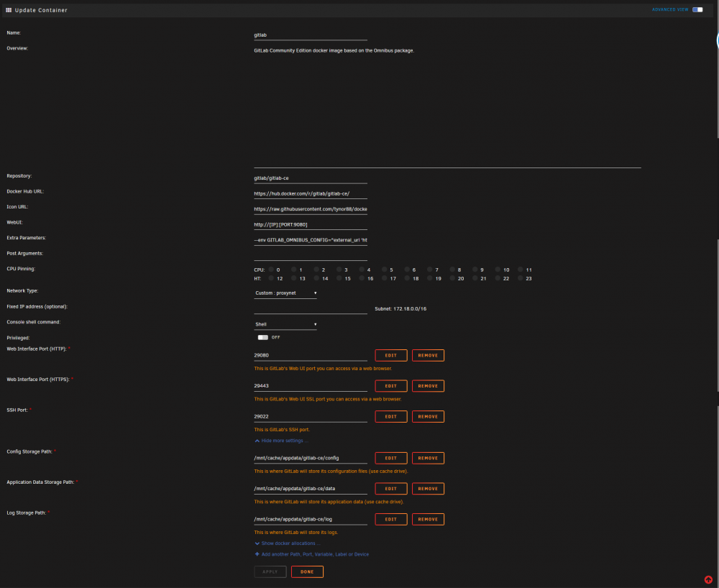
Task: Click the data path field
Action: coord(311,489)
